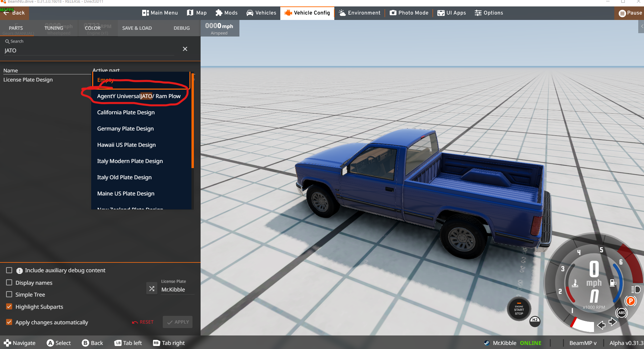Click the left turn signal arrow
This screenshot has width=644, height=349.
[x=601, y=325]
